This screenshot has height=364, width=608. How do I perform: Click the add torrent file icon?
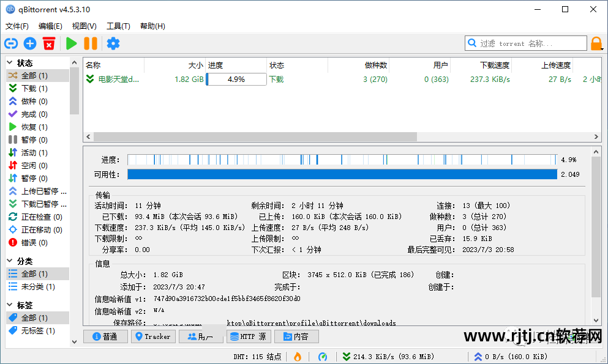click(x=29, y=43)
